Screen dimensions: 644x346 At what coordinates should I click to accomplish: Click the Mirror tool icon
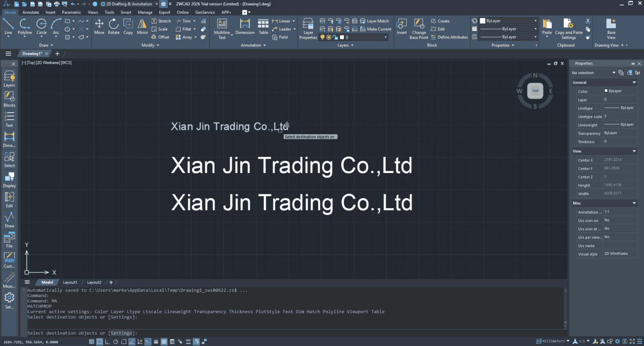[142, 27]
